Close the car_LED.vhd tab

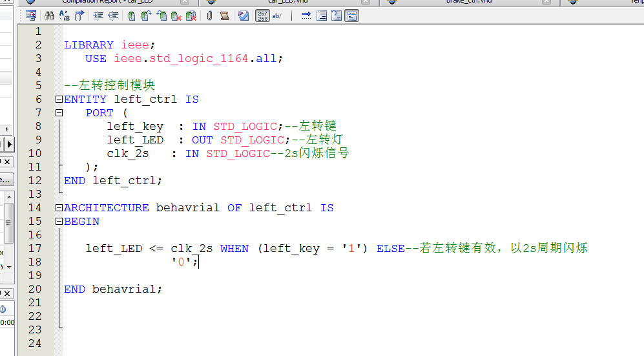tap(366, 2)
